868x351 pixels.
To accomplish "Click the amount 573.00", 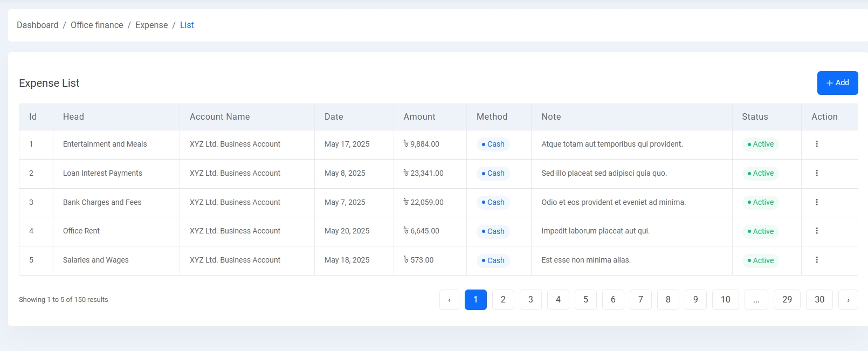I will pos(418,260).
